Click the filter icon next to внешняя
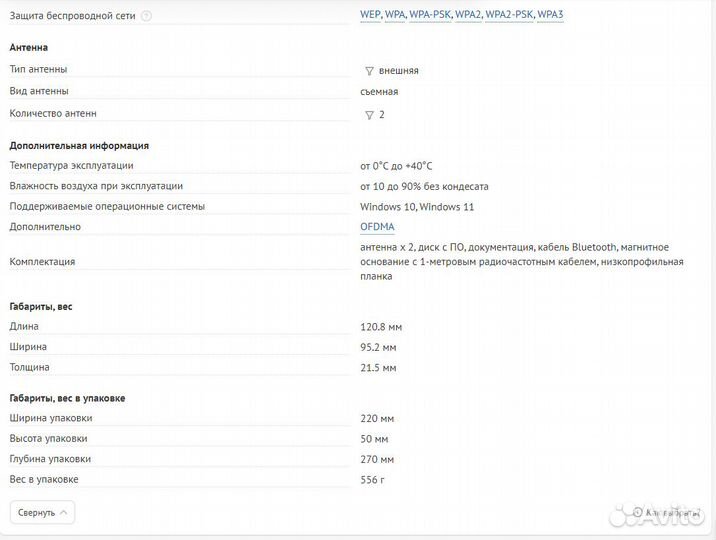The height and width of the screenshot is (540, 716). [x=369, y=71]
